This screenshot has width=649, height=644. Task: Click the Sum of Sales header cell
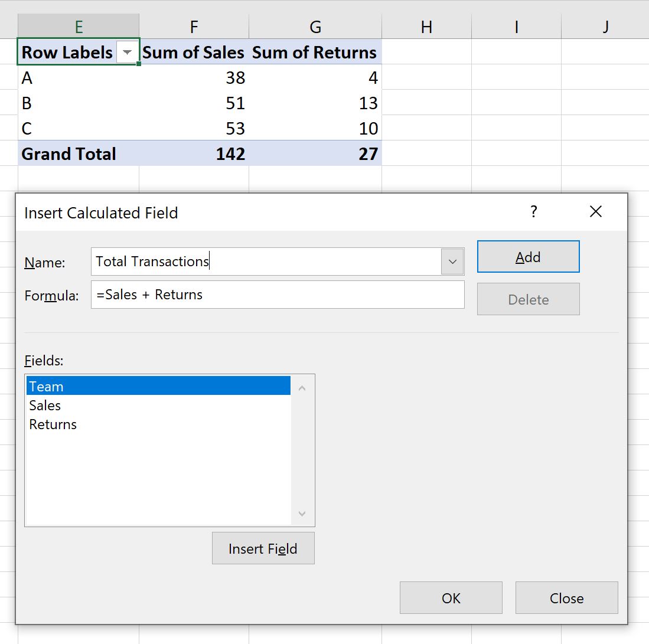coord(193,52)
